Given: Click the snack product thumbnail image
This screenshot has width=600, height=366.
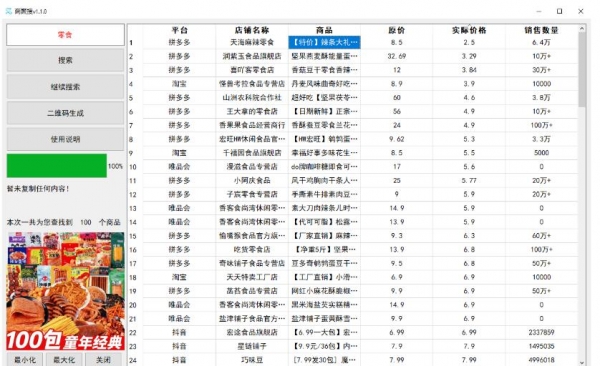Looking at the screenshot, I should 65,291.
